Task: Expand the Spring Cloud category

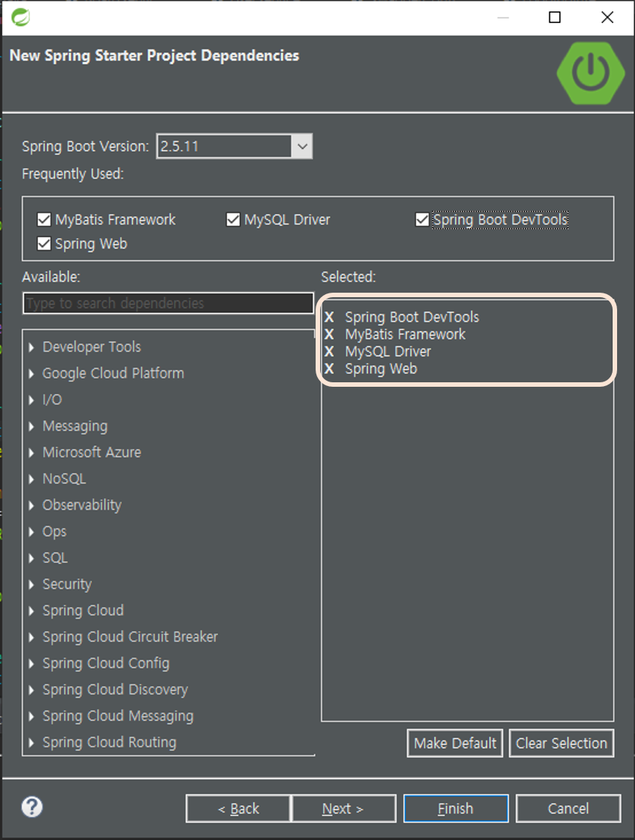Action: (31, 611)
